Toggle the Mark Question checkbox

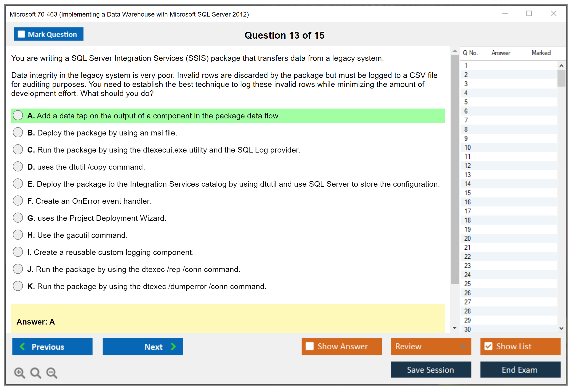click(21, 34)
